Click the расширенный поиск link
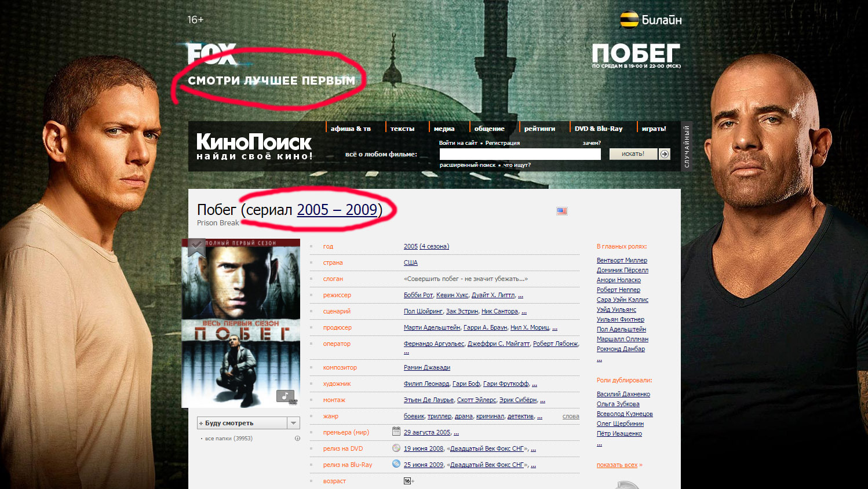 pos(468,165)
